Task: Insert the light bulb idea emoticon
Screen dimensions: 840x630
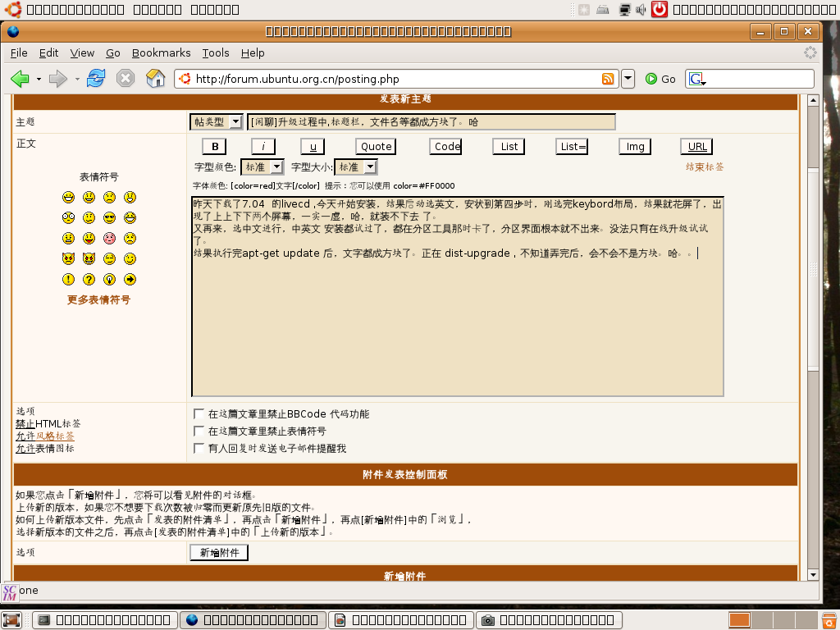Action: (x=109, y=279)
